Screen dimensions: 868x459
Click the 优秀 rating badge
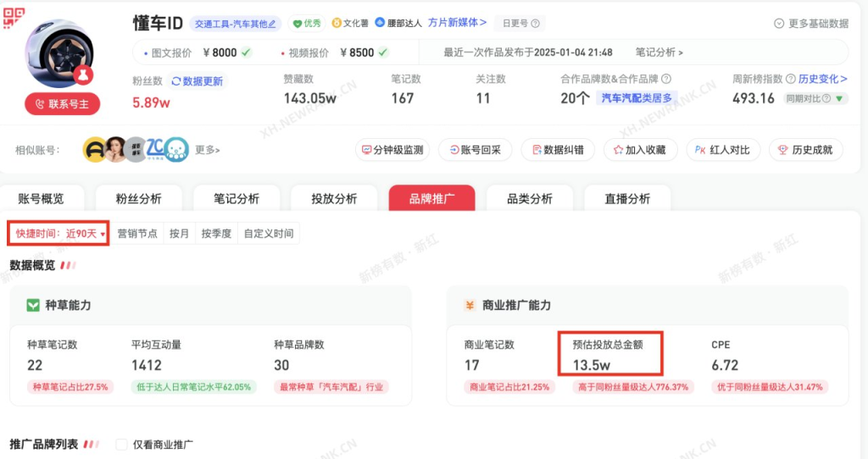307,23
